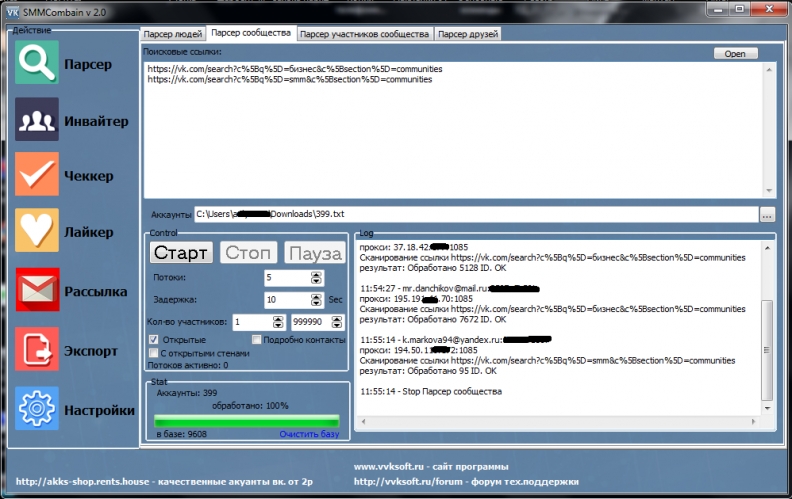
Task: Open the Инвайтер people icon
Action: coord(36,119)
